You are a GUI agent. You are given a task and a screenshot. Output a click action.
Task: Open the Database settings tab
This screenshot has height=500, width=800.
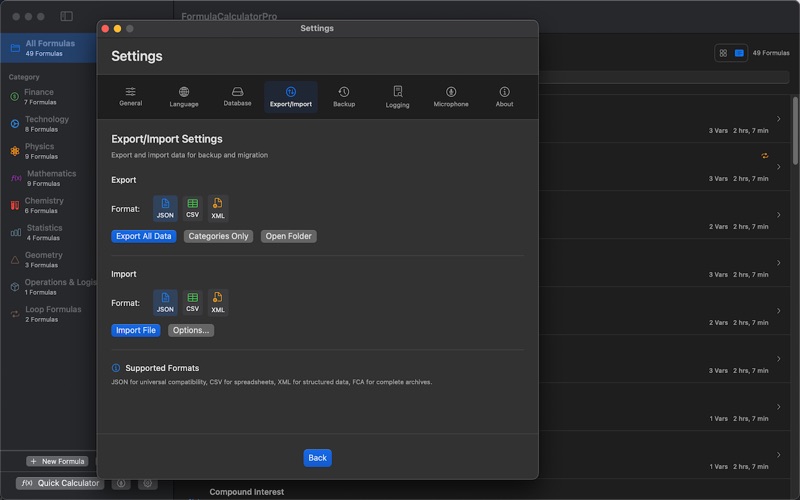pyautogui.click(x=237, y=96)
